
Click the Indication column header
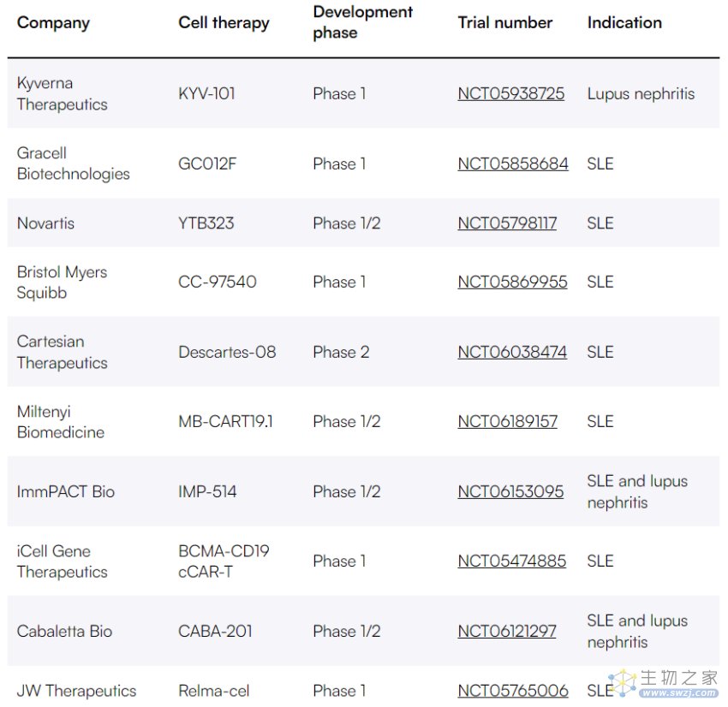[624, 23]
